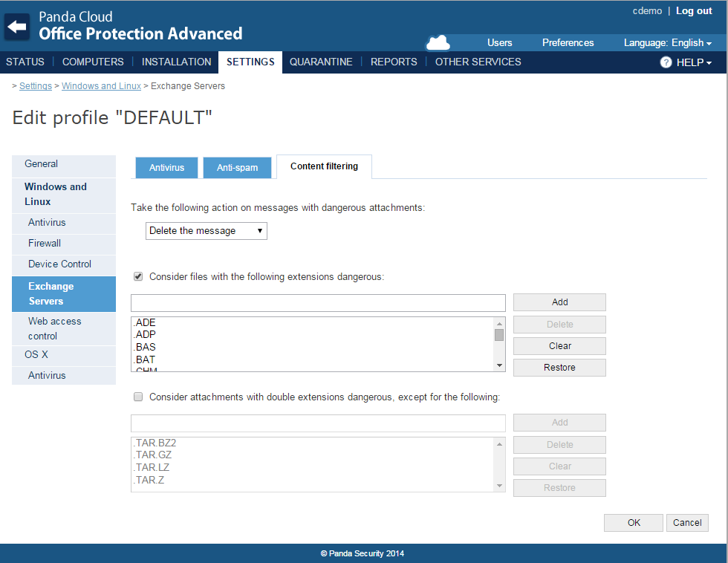Click the white cloud icon in header
728x563 pixels.
[x=438, y=42]
